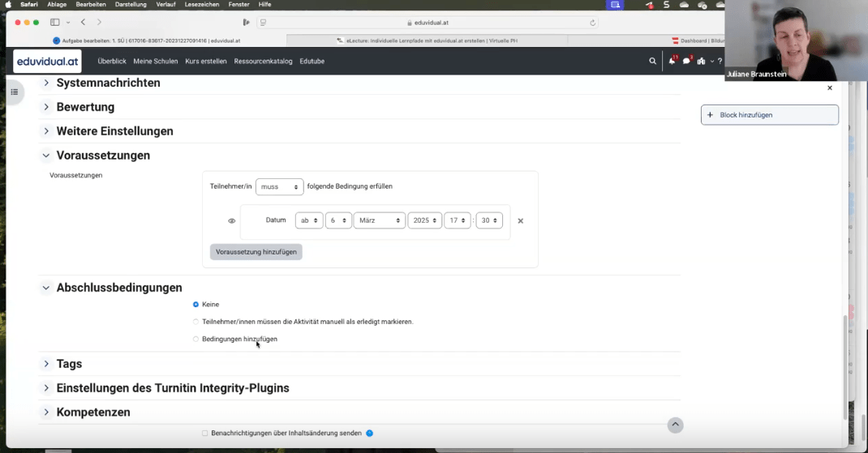Viewport: 868px width, 453px height.
Task: Open the Lesezeichen menu in Safari
Action: pos(201,5)
